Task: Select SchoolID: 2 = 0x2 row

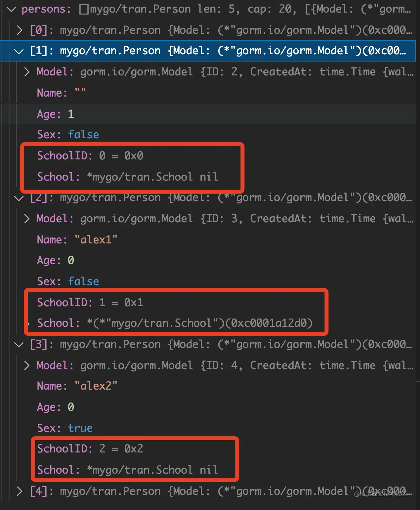Action: pos(208,449)
